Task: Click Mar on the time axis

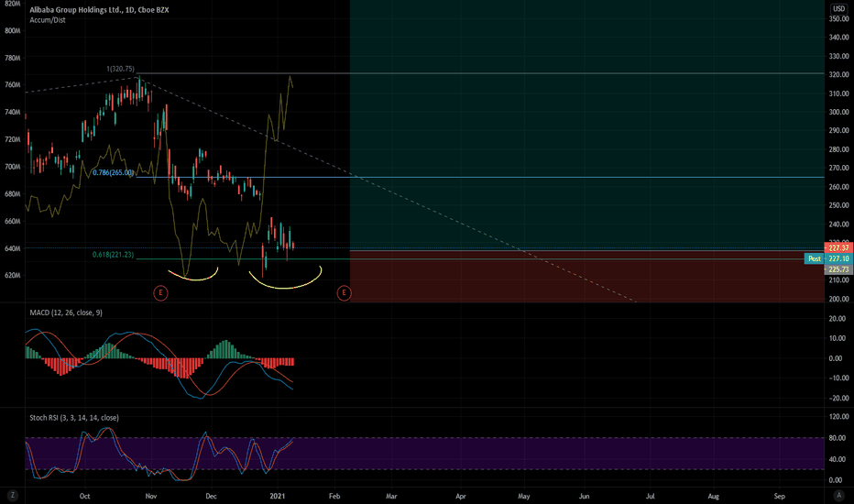Action: click(391, 497)
